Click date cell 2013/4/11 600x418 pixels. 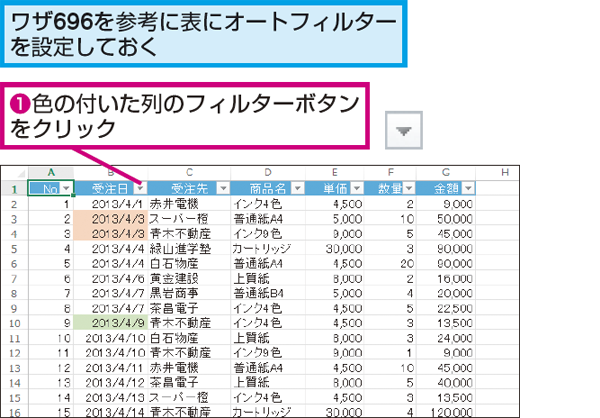(x=111, y=368)
